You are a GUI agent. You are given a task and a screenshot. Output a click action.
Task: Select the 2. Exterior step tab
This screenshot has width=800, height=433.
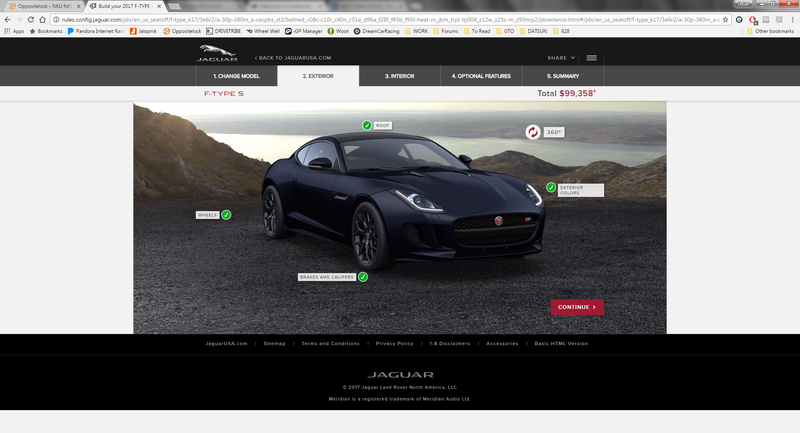point(318,76)
